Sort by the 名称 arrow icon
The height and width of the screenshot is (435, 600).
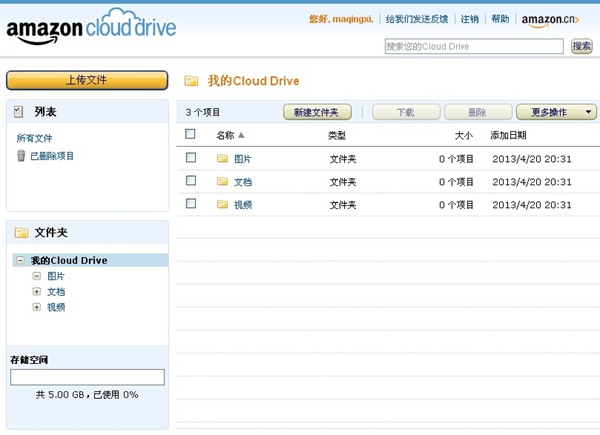241,135
